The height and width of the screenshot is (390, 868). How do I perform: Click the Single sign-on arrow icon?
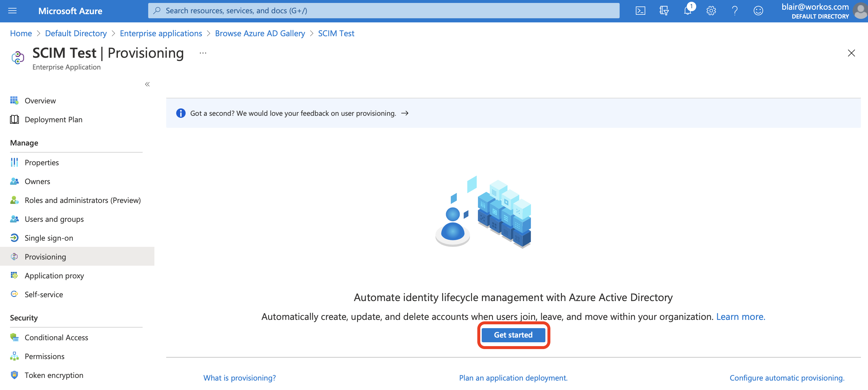click(x=14, y=238)
